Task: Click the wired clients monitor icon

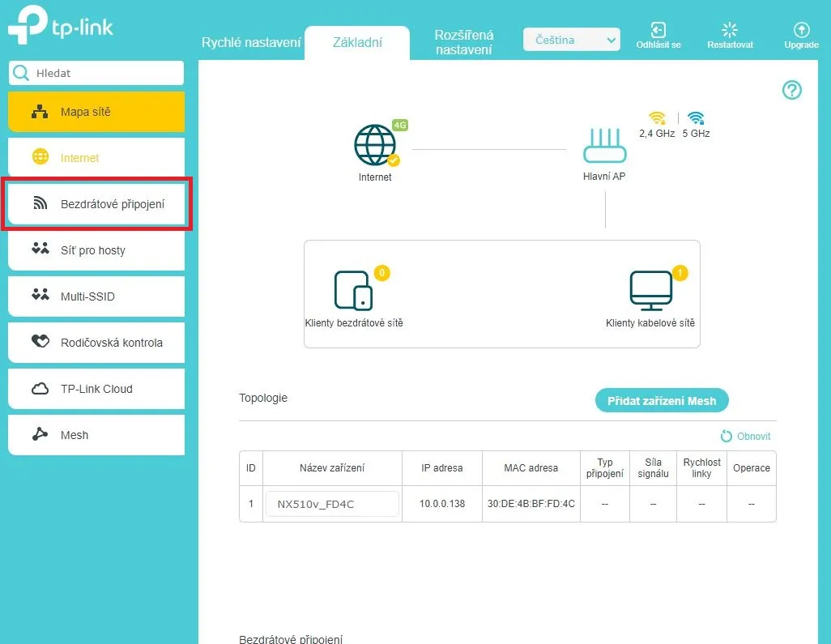Action: coord(650,290)
